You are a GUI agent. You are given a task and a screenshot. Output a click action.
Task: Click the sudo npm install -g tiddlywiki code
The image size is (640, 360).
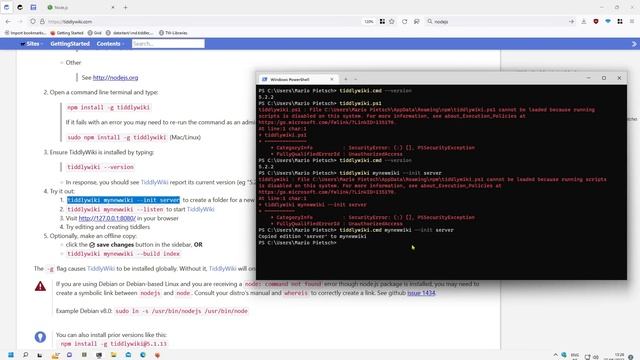[x=117, y=137]
